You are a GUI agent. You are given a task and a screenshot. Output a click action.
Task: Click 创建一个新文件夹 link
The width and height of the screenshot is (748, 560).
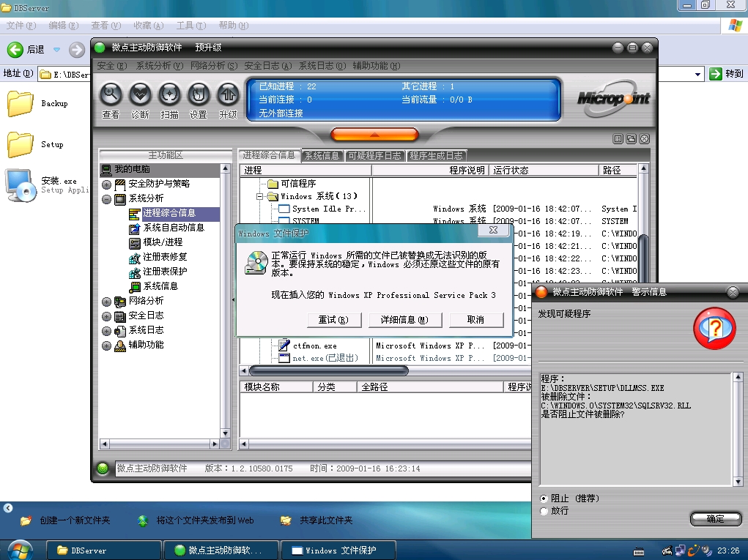(75, 520)
